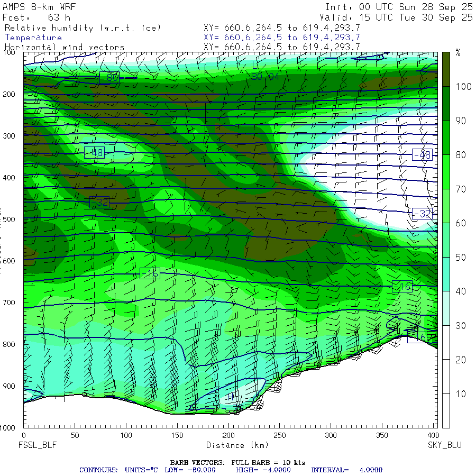The height and width of the screenshot is (476, 476).
Task: Click the 'INTERVAL= 4.0000' legend value
Action: coord(346,470)
